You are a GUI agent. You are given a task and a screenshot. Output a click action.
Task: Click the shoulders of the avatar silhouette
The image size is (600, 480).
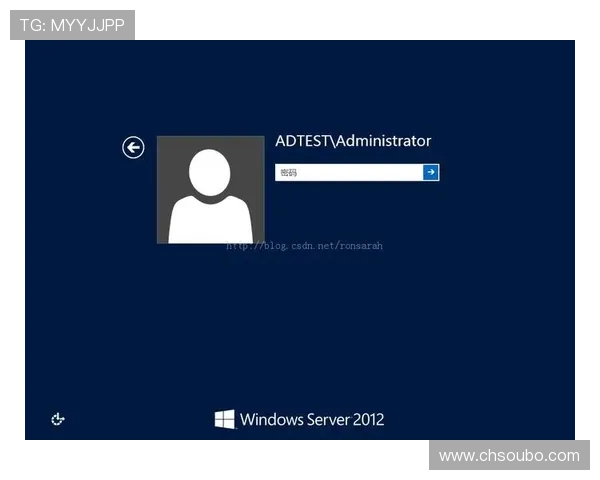pos(210,220)
